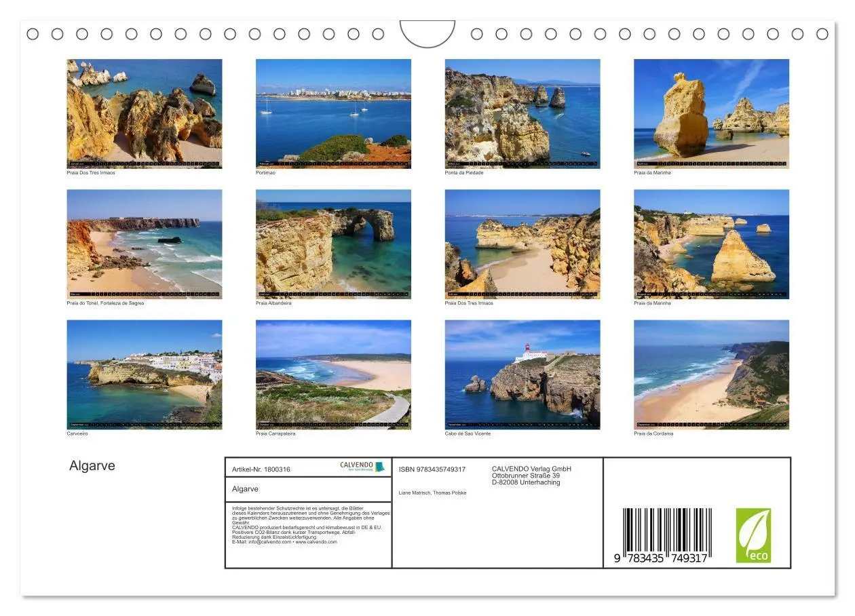855x616 pixels.
Task: Click the 'Praia Albandeira' caption
Action: [273, 303]
